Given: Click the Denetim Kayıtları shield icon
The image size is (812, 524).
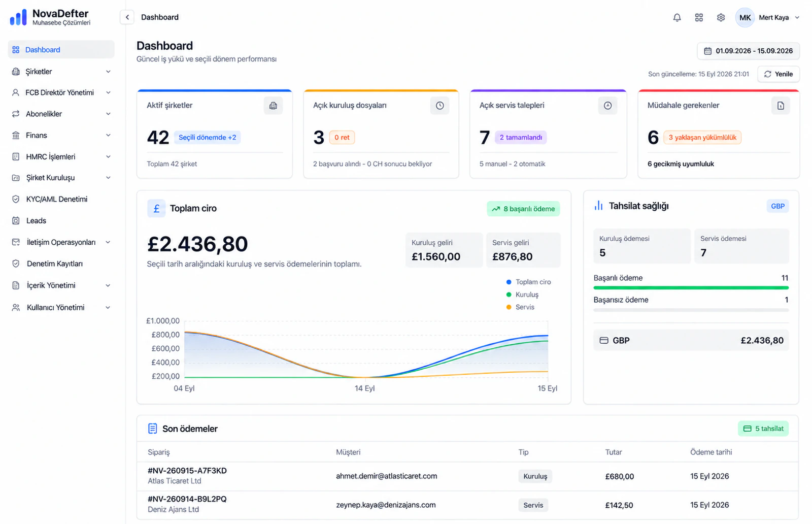Looking at the screenshot, I should click(x=16, y=264).
